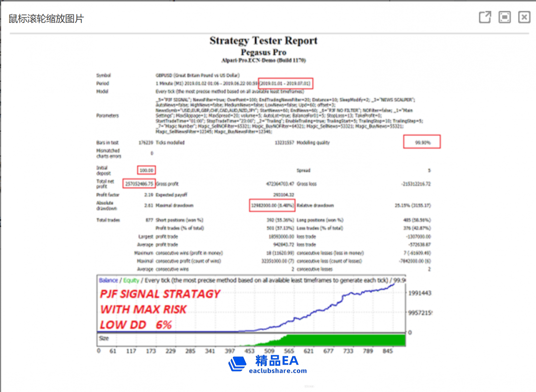This screenshot has height=392, width=536.
Task: Click the Ticks modelled label
Action: pyautogui.click(x=170, y=143)
